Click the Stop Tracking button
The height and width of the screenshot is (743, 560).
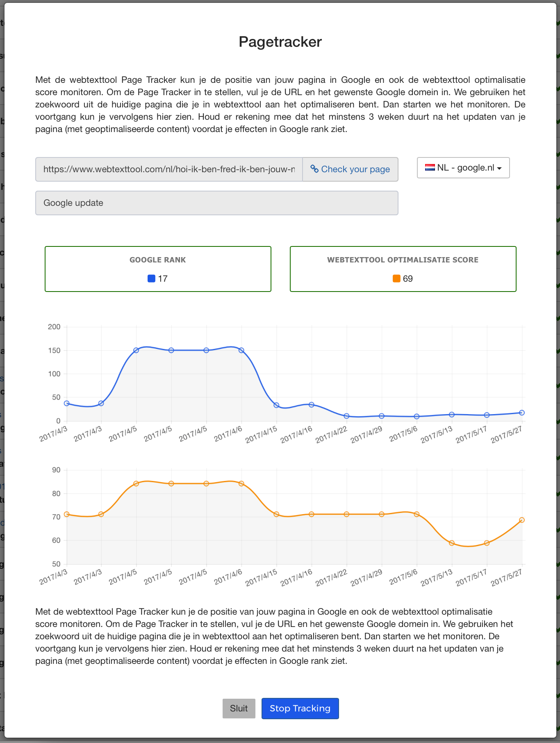pyautogui.click(x=300, y=709)
